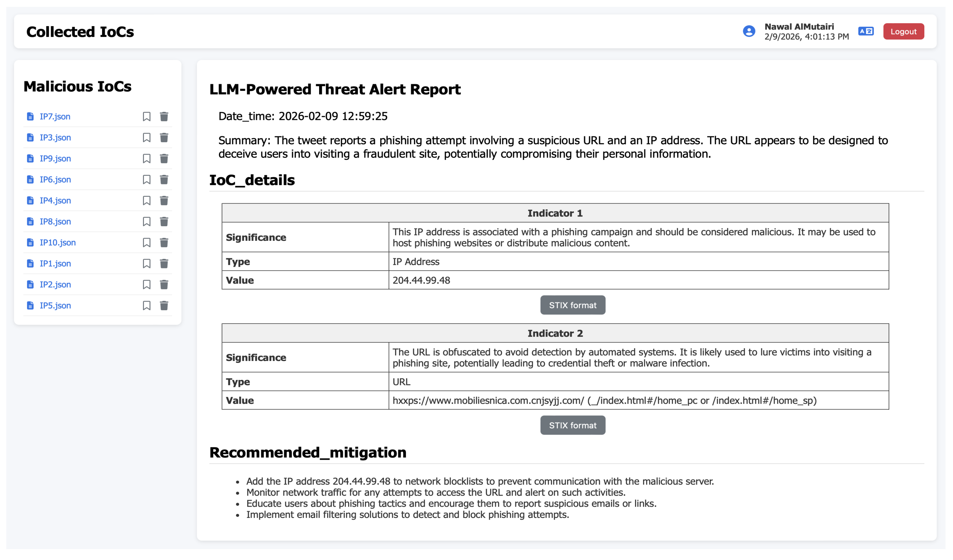Click the mitigation item about educating users
Screen dimensions: 953x560
[x=451, y=504]
